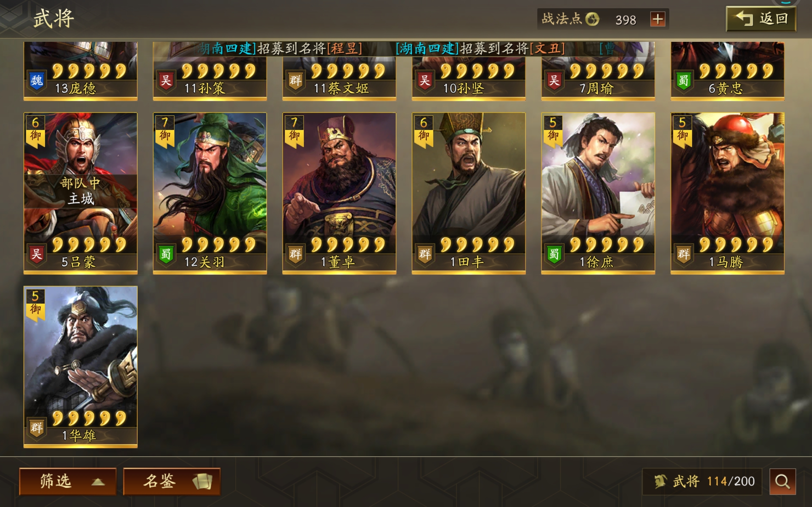Screen dimensions: 812x507
Task: Select the 关羽 general card
Action: pos(210,193)
